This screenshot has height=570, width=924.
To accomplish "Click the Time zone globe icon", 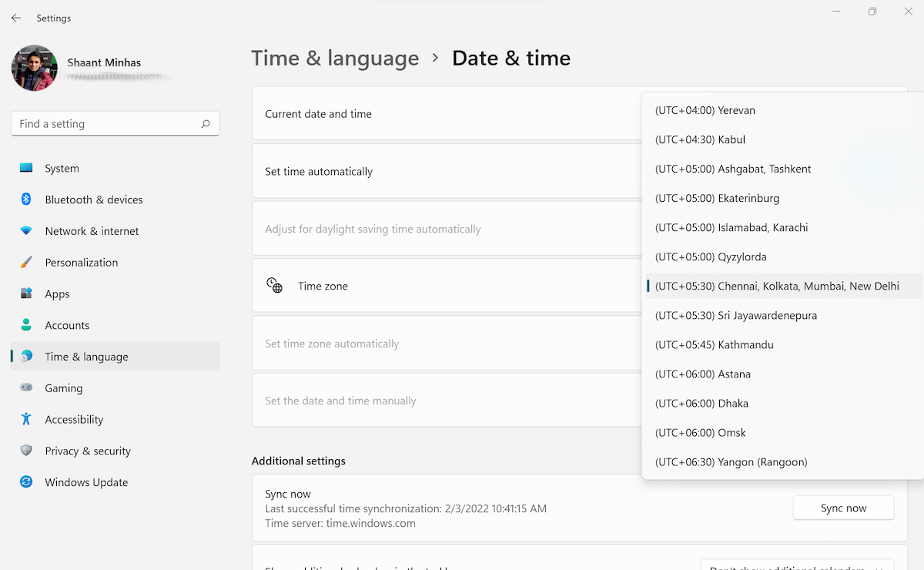I will tap(274, 285).
